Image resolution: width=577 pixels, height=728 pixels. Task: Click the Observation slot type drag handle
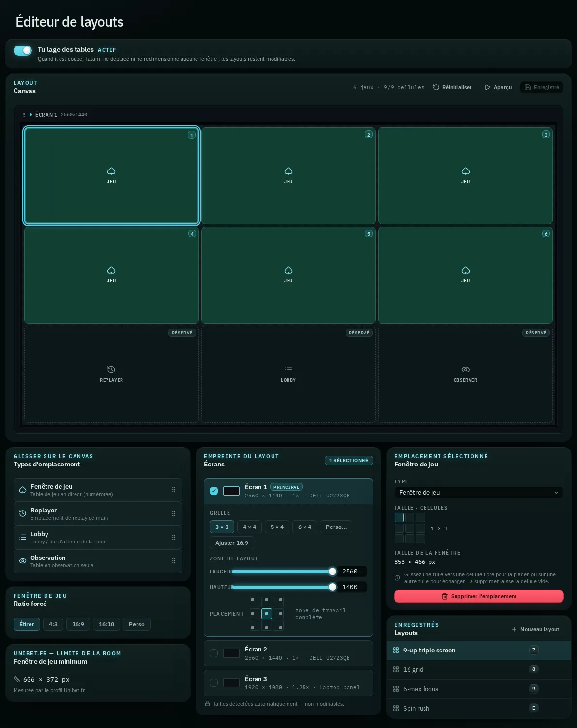pyautogui.click(x=174, y=561)
